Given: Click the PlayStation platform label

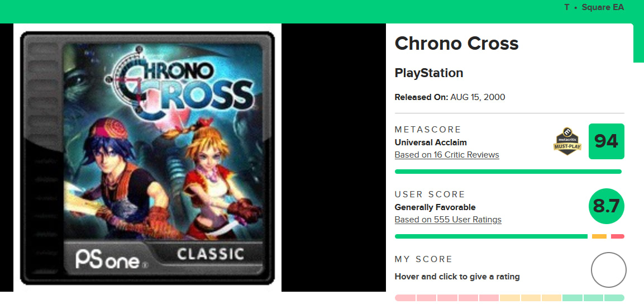Looking at the screenshot, I should (428, 73).
